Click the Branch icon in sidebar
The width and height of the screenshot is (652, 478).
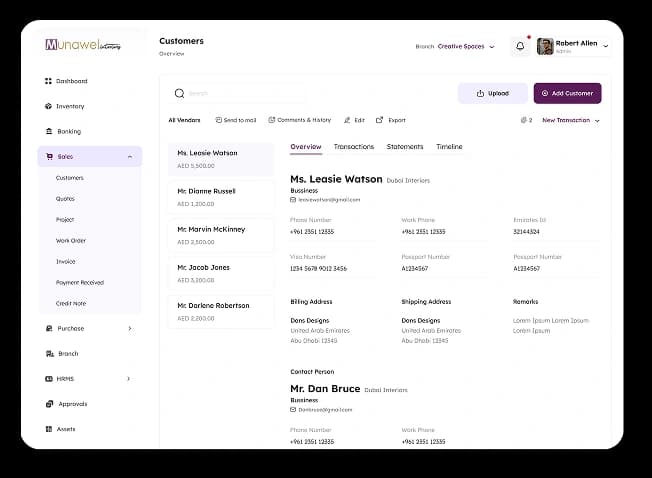[50, 354]
